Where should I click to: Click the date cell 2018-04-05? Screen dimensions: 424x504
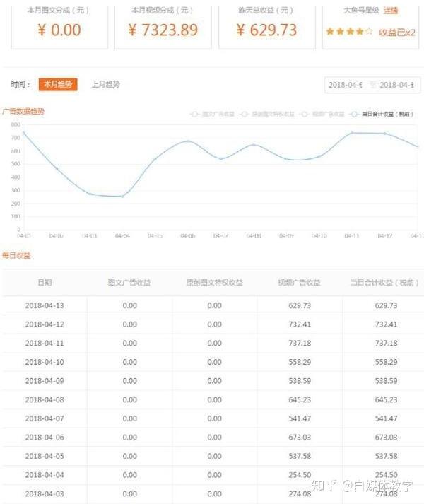[45, 456]
